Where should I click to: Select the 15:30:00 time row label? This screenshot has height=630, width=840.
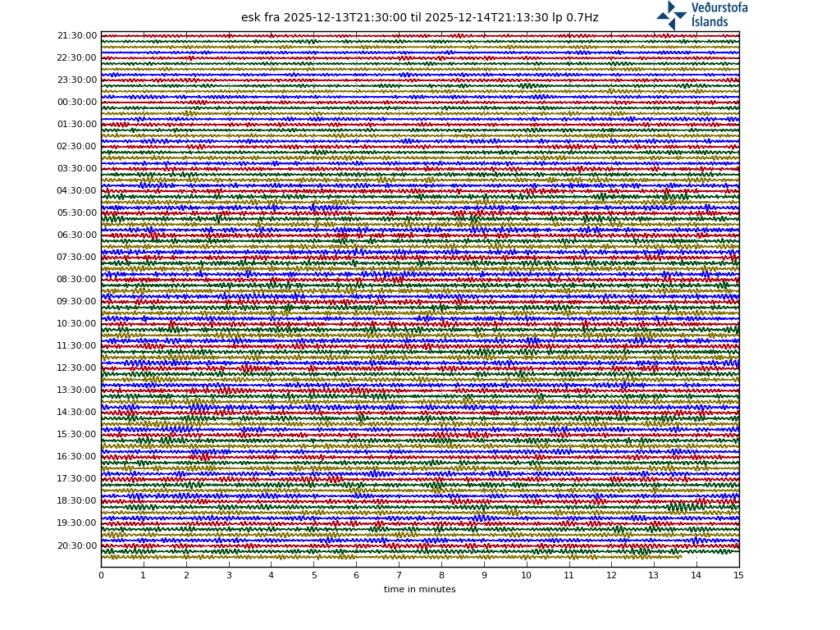point(77,435)
